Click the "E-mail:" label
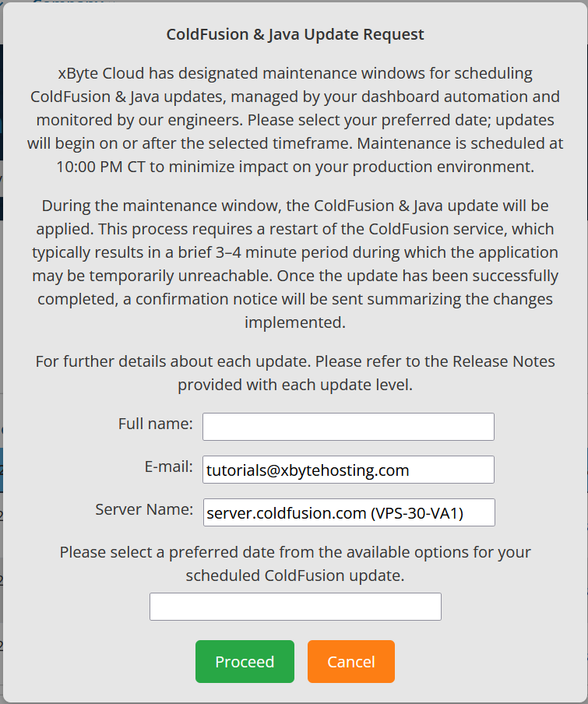This screenshot has width=588, height=704. coord(168,466)
